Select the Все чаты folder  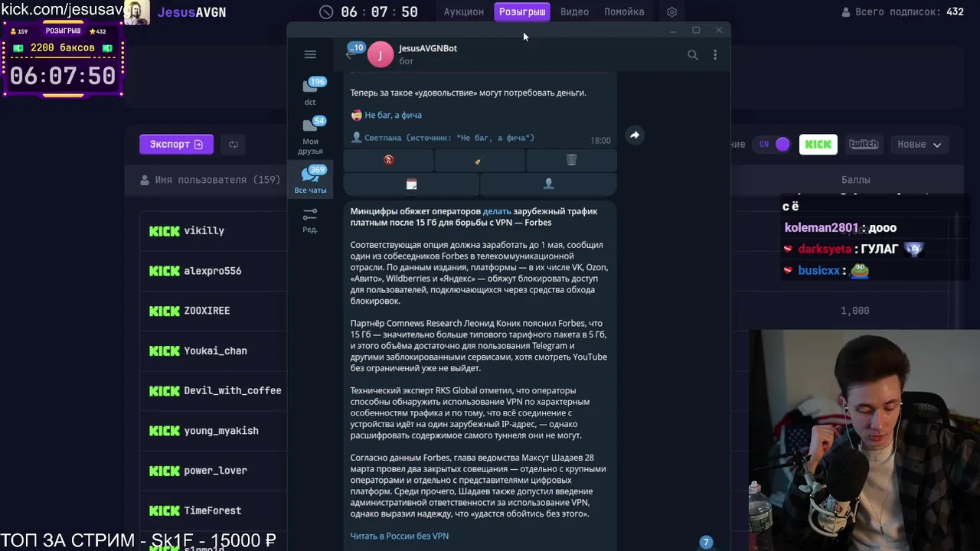click(310, 181)
